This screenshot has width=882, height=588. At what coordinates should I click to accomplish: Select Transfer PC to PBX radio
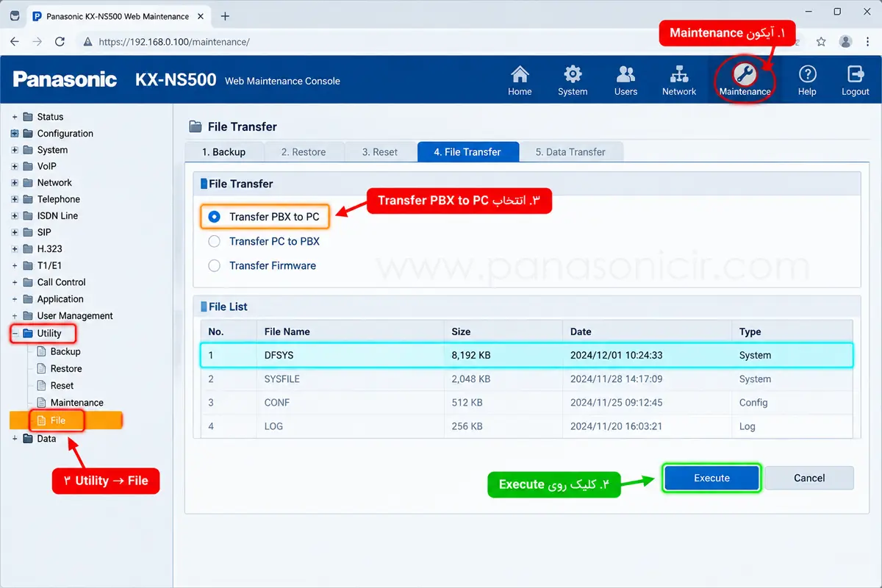tap(214, 241)
